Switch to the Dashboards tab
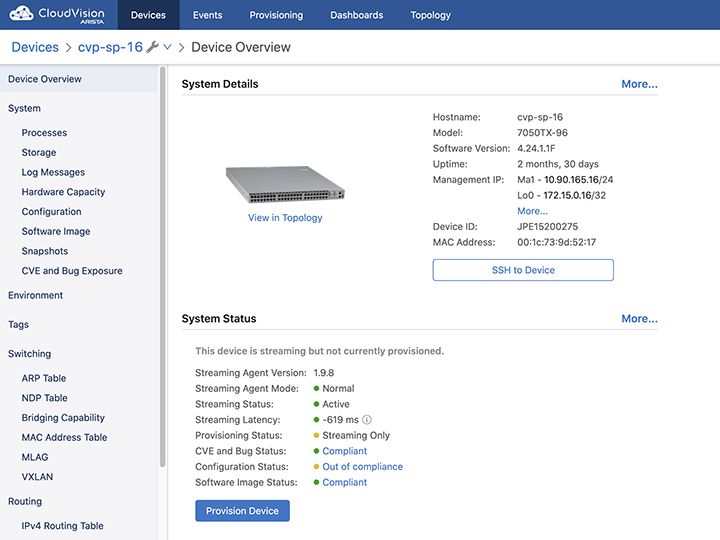The image size is (720, 540). tap(356, 15)
